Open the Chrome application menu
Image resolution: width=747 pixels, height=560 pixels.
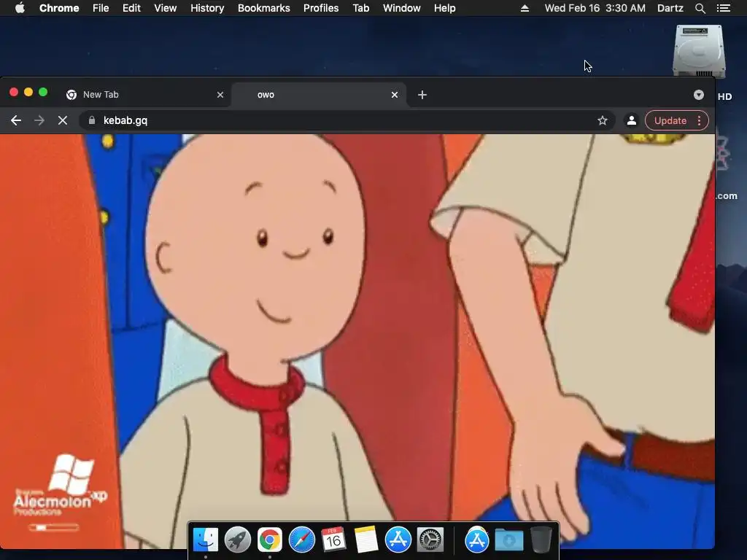point(59,8)
